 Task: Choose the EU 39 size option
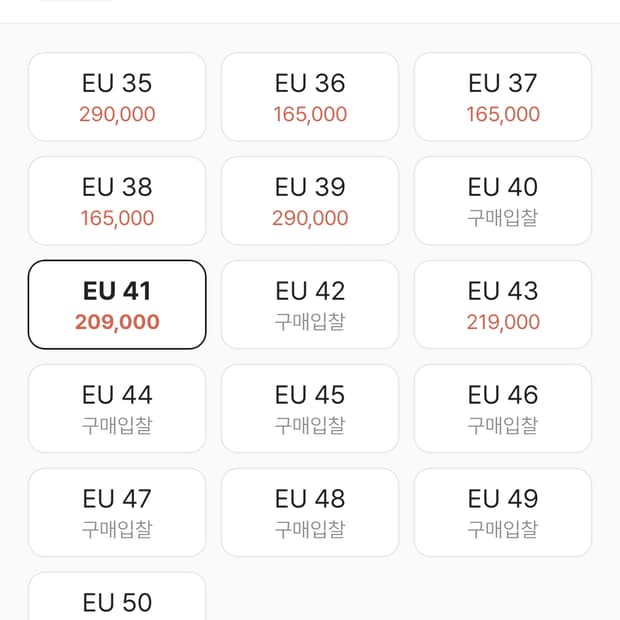(x=310, y=201)
